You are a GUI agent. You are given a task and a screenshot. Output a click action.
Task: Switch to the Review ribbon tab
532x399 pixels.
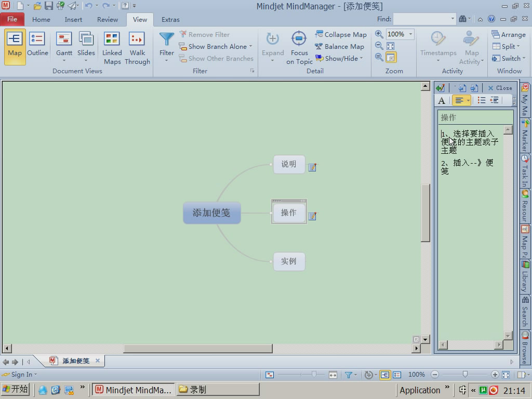pyautogui.click(x=107, y=20)
